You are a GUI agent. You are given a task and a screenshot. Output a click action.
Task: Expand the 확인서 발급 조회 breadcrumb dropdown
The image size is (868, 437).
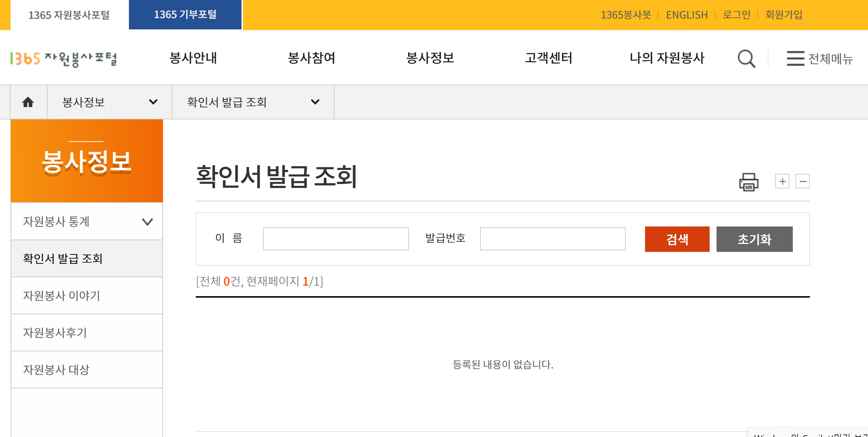pyautogui.click(x=253, y=102)
